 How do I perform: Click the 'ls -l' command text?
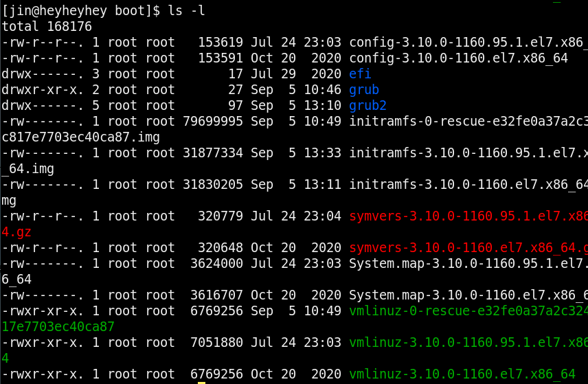(x=186, y=10)
